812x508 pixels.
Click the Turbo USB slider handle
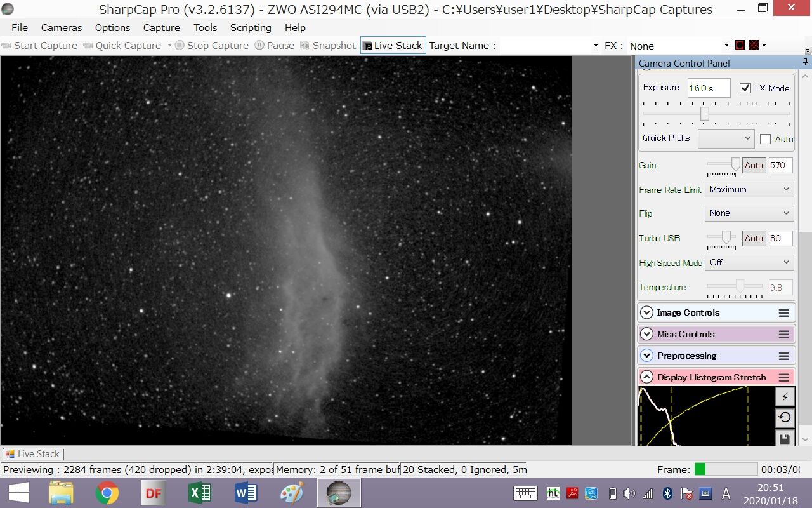(727, 237)
